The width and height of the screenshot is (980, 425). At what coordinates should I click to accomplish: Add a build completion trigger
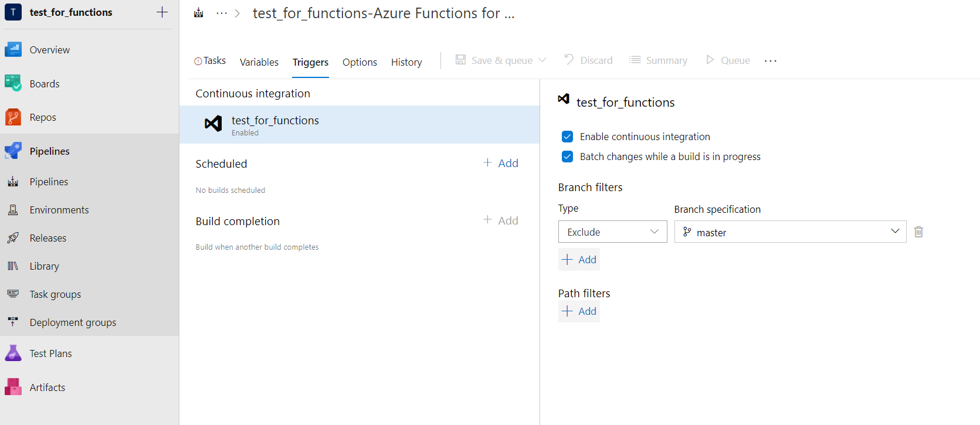[x=501, y=220]
